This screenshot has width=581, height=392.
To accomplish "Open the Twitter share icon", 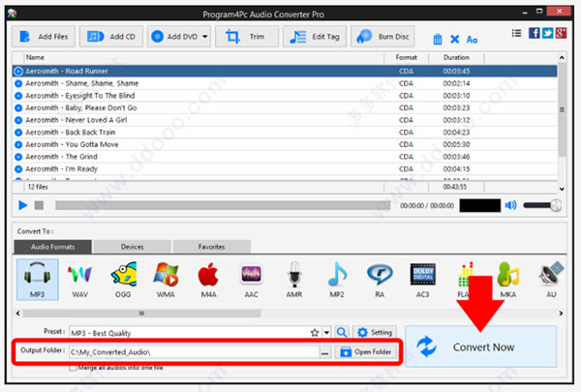I will [x=547, y=33].
